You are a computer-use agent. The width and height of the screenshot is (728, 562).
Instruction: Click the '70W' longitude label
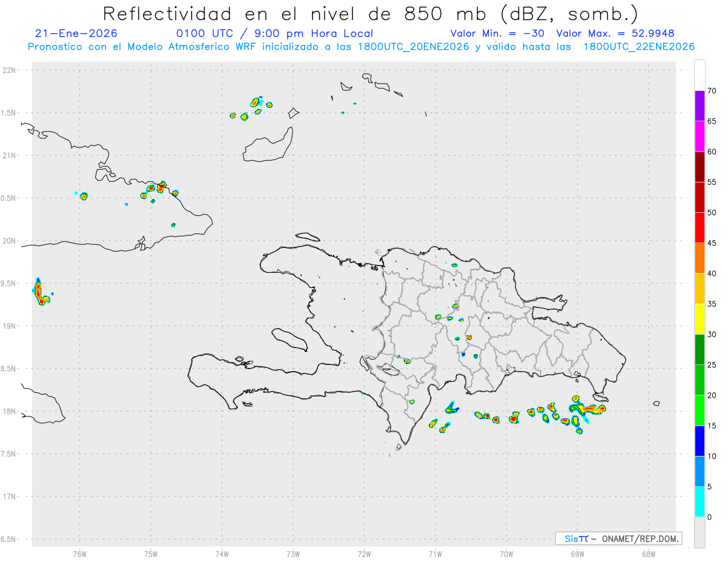tap(507, 554)
